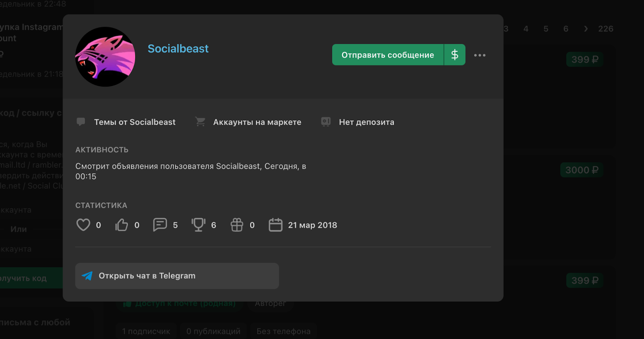Go to page 4 in background pagination

coord(526,29)
